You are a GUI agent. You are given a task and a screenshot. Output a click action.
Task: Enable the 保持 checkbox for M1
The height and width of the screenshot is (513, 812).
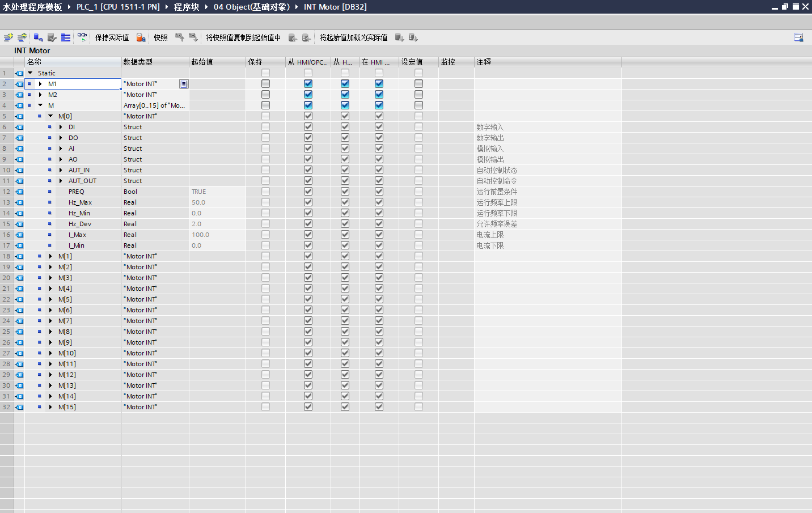coord(265,83)
